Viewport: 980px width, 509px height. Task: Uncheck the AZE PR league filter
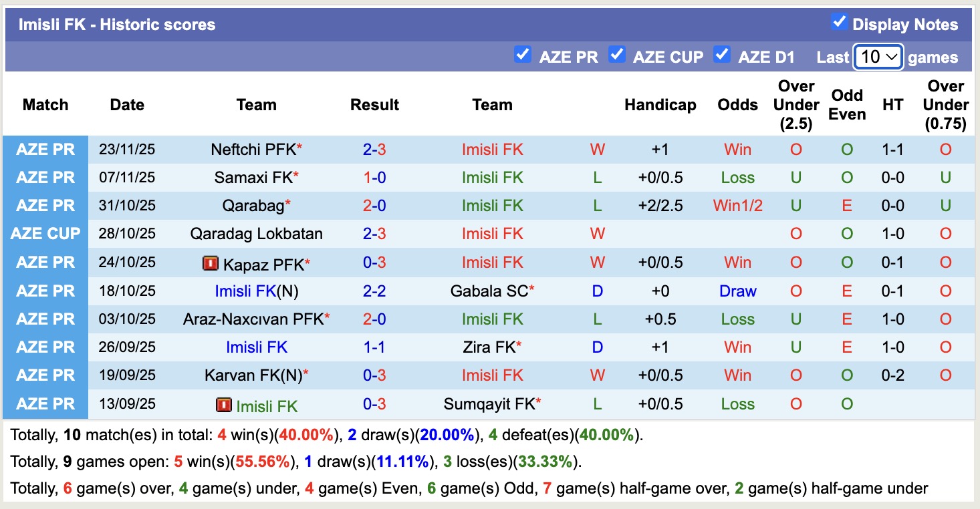point(522,55)
